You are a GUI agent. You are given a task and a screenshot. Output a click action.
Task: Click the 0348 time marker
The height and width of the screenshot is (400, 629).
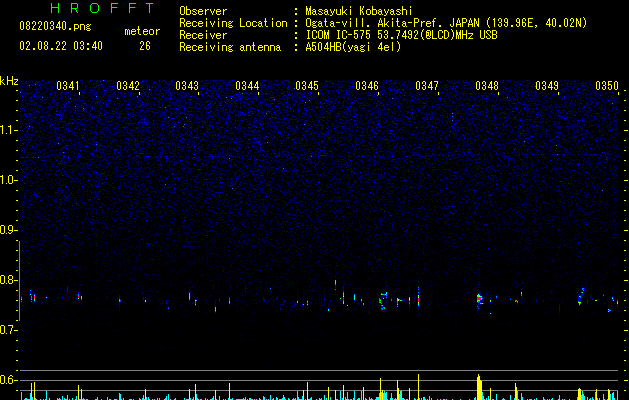click(487, 86)
